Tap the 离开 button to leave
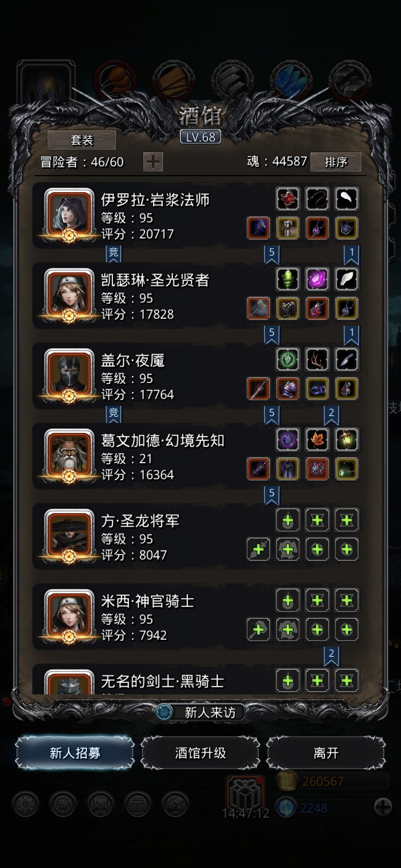 (326, 753)
